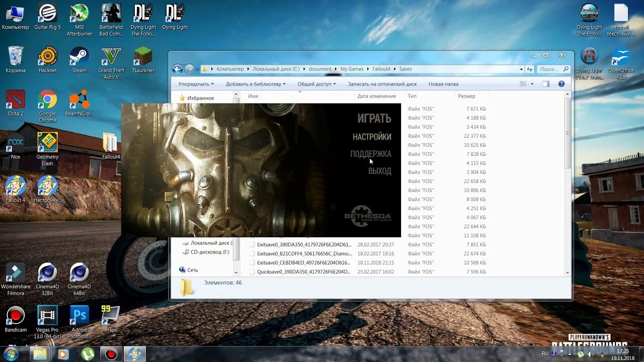
Task: Open File Explorer from the taskbar
Action: coord(39,354)
